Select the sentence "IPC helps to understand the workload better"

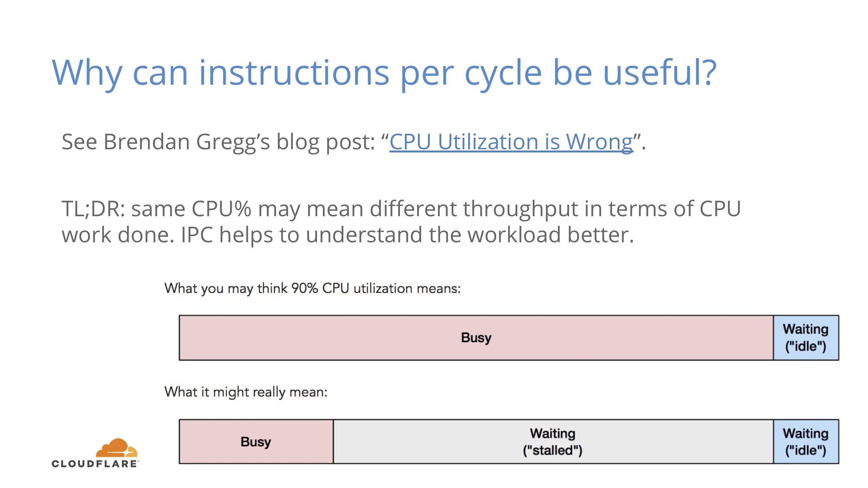[x=407, y=235]
